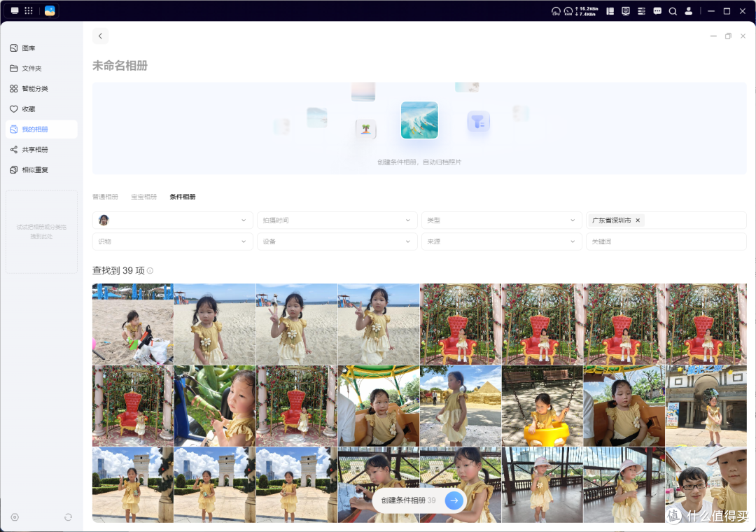This screenshot has width=756, height=532.
Task: Open photo of girl sitting in sand with toys
Action: pos(132,323)
